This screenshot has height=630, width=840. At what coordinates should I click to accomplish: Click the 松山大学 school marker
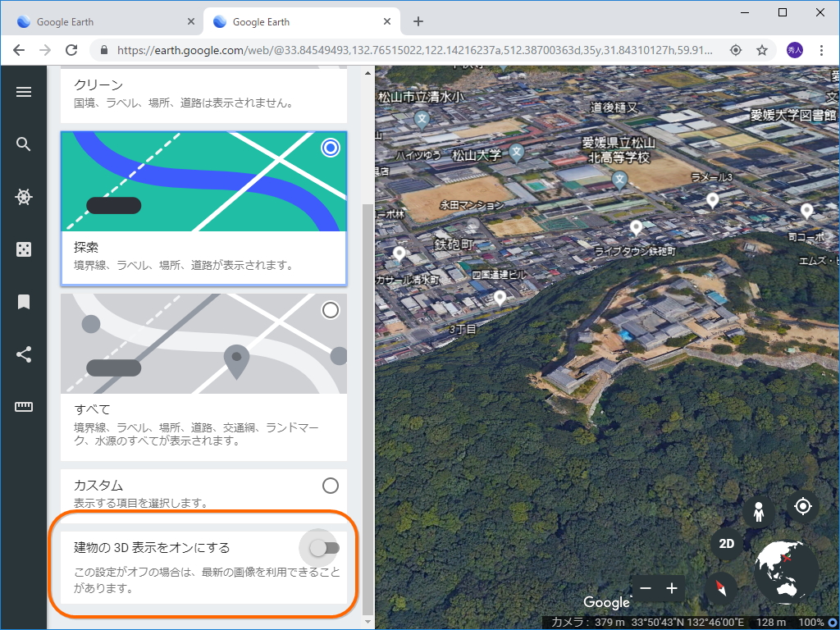(517, 153)
